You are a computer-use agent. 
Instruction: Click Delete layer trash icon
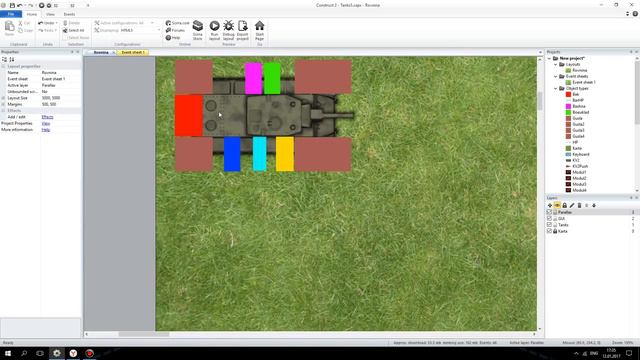(579, 205)
